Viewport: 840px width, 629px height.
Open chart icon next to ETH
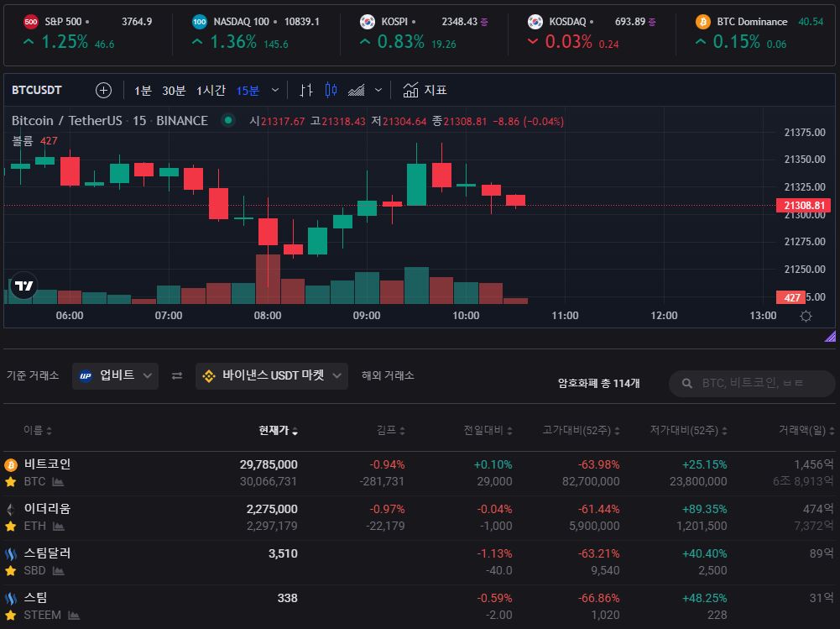(59, 527)
